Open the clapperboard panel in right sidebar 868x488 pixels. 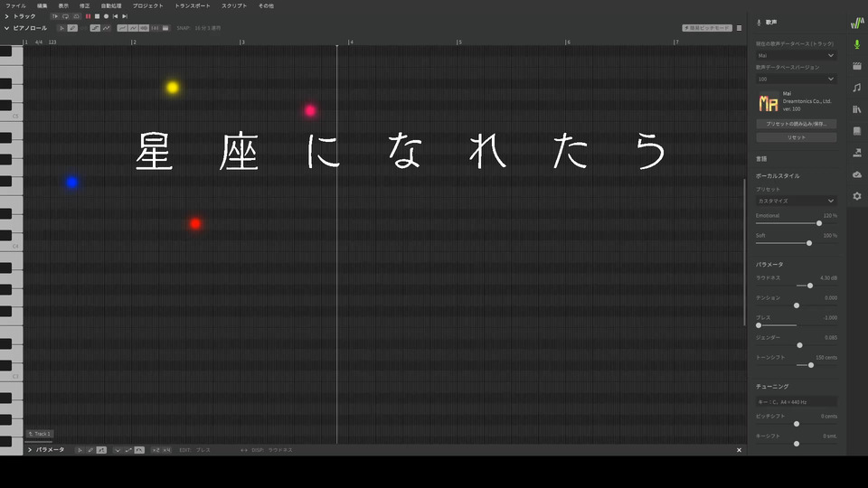[x=857, y=66]
